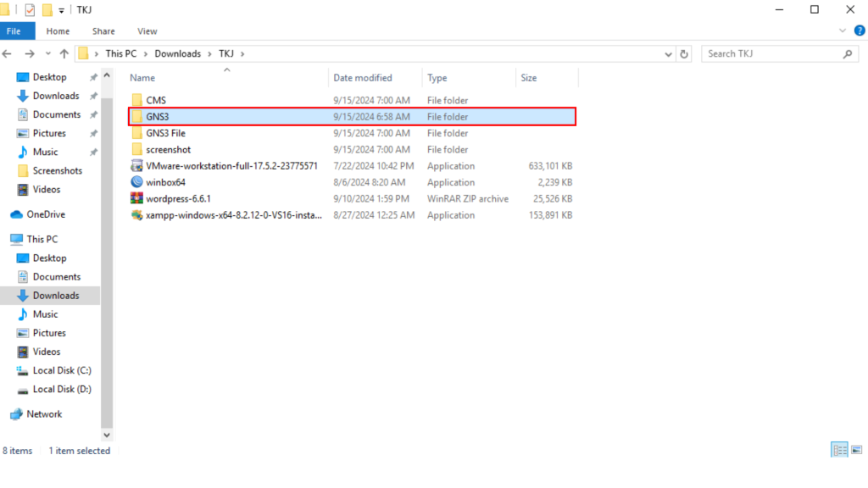Click the VMware-workstation installer icon
Image resolution: width=868 pixels, height=488 pixels.
136,166
